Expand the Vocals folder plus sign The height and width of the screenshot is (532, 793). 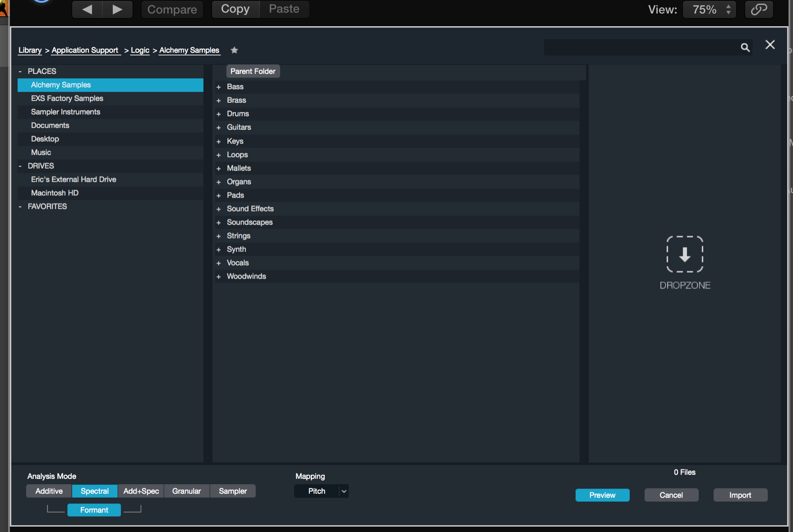pyautogui.click(x=219, y=263)
